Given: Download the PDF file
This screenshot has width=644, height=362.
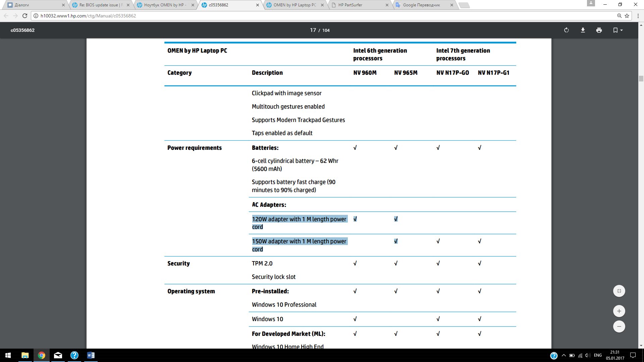Looking at the screenshot, I should pyautogui.click(x=583, y=30).
